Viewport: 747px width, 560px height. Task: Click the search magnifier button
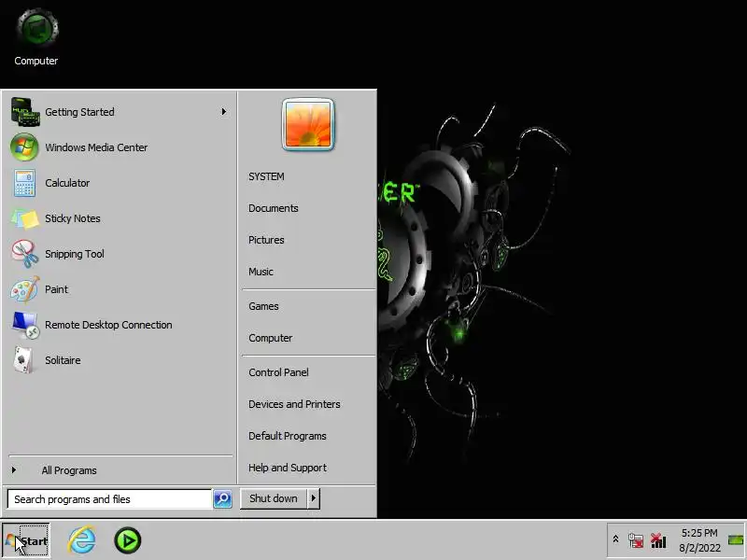tap(222, 498)
